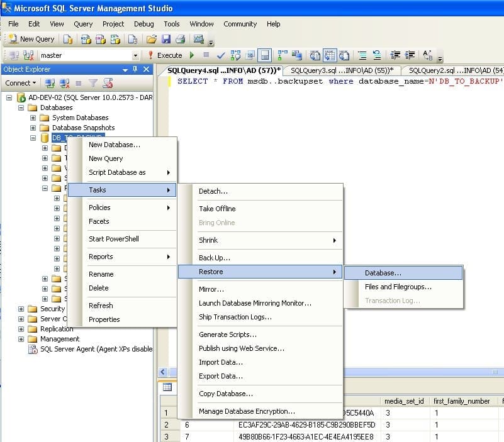504x442 pixels.
Task: Open the Reports submenu
Action: pos(123,257)
